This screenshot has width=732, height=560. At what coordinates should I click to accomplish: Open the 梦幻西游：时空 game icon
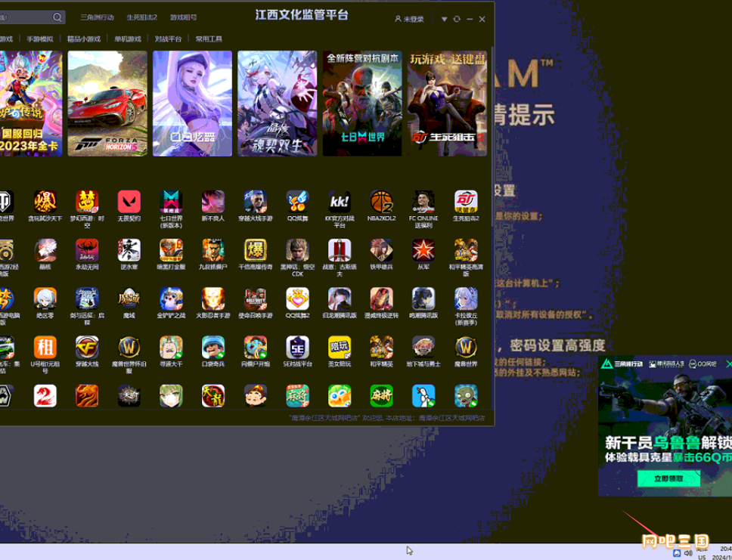[x=87, y=202]
